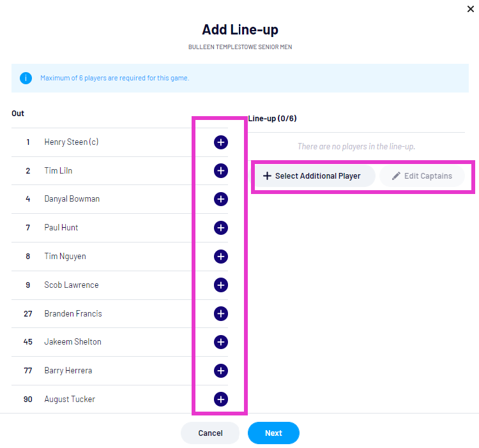
Task: Add Tim Nguyen to the line-up
Action: 221,257
